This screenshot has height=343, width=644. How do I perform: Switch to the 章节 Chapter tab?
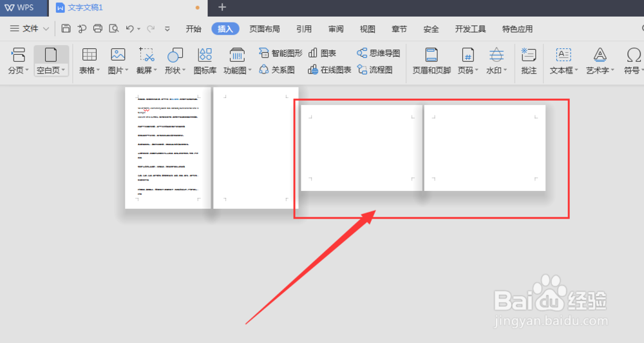point(399,29)
